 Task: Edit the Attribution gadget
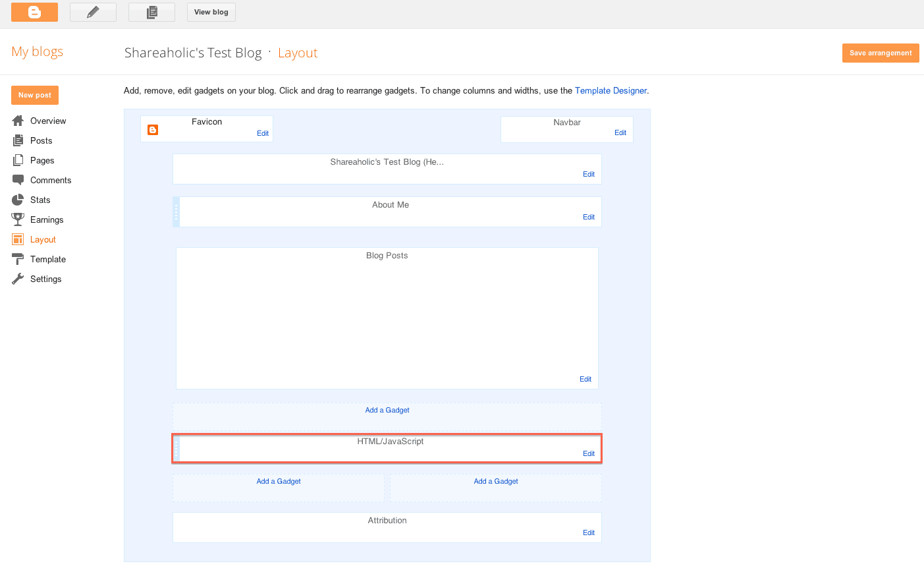pos(589,532)
